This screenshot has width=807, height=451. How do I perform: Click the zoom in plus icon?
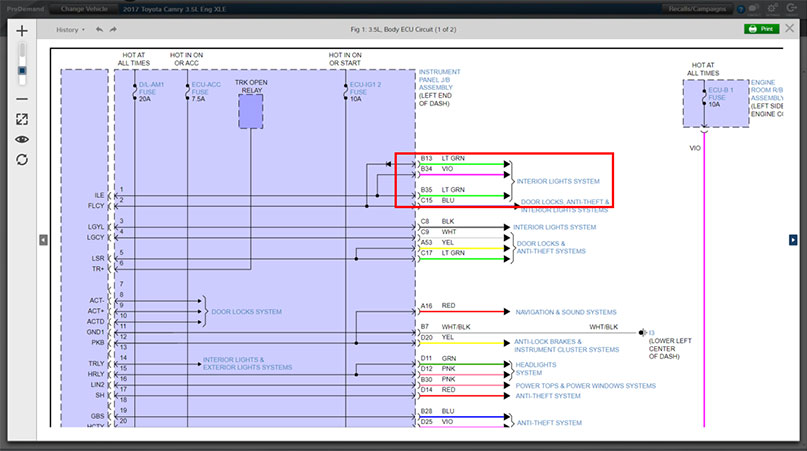point(22,31)
